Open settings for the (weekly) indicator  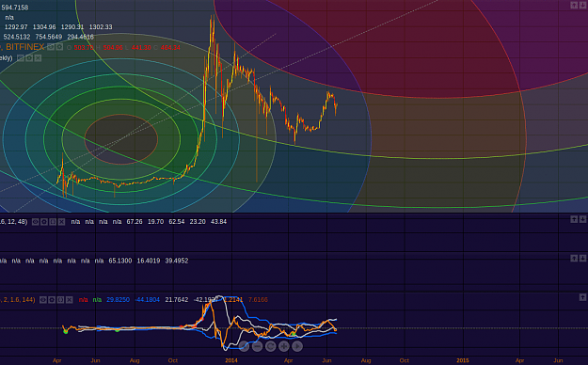tap(29, 58)
